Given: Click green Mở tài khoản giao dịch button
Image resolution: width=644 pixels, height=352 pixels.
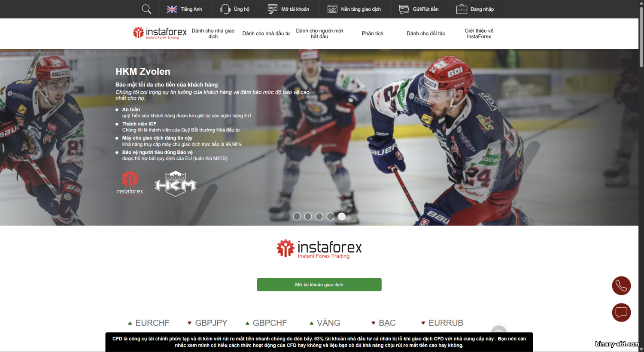Looking at the screenshot, I should coord(319,285).
